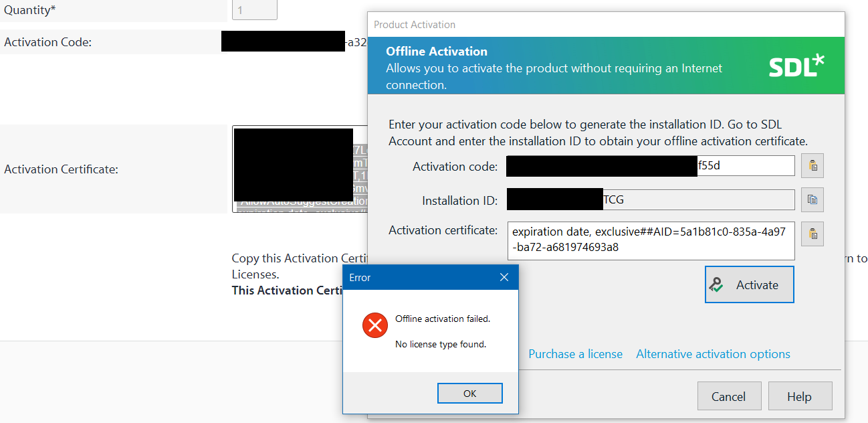
Task: Click the Activation certificate text box in dialog
Action: (651, 240)
